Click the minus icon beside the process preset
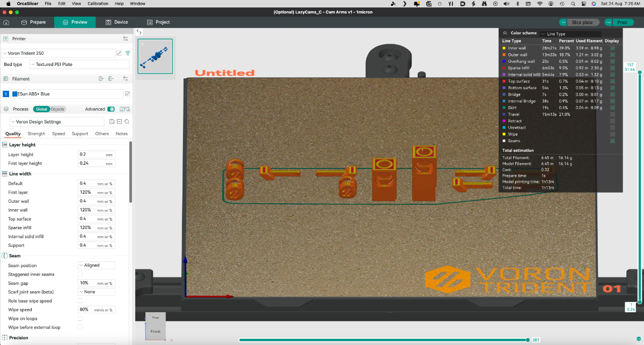644x345 pixels. [119, 122]
